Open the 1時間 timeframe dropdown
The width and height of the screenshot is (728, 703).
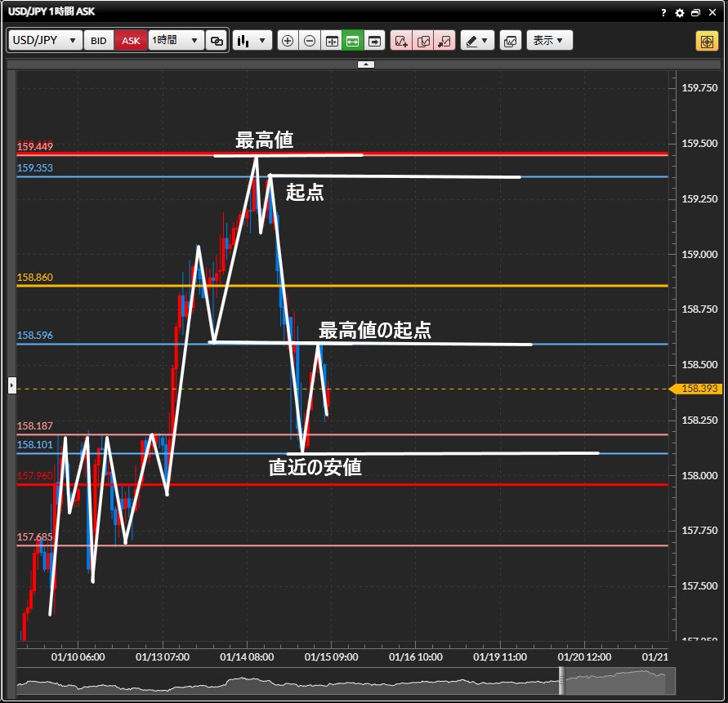[176, 41]
